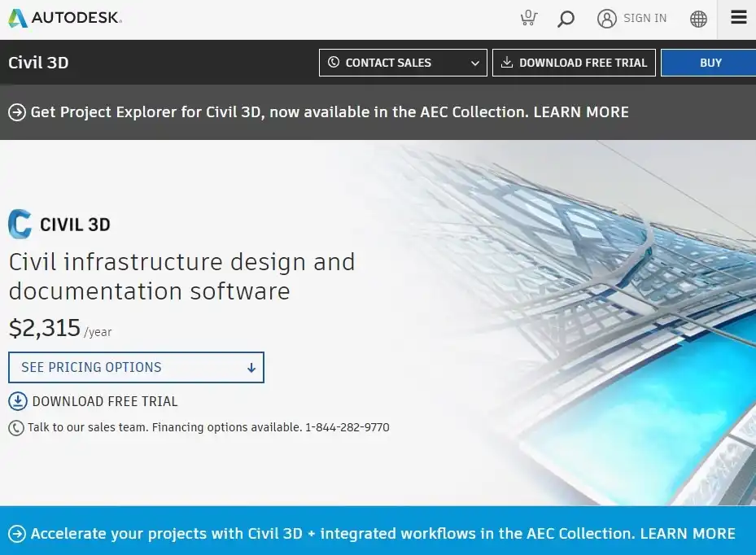The height and width of the screenshot is (555, 756).
Task: Open the hamburger menu
Action: coord(739,18)
